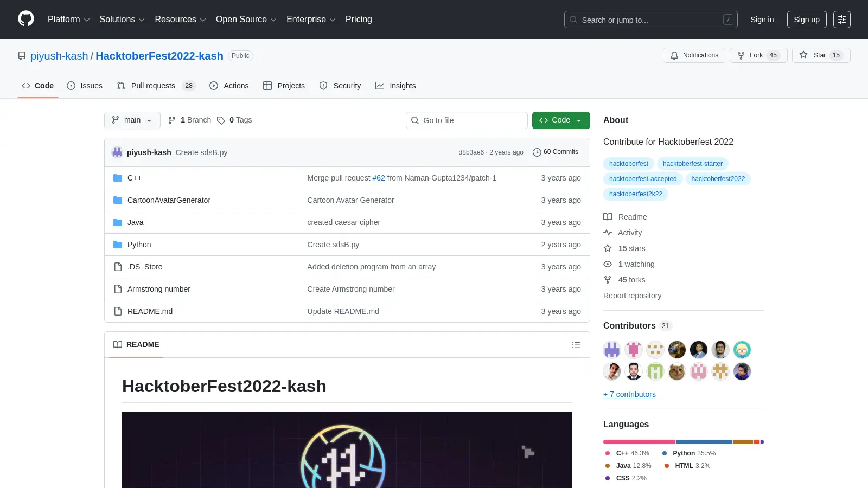This screenshot has width=868, height=488.
Task: Click the book icon next to Readme
Action: [x=608, y=217]
